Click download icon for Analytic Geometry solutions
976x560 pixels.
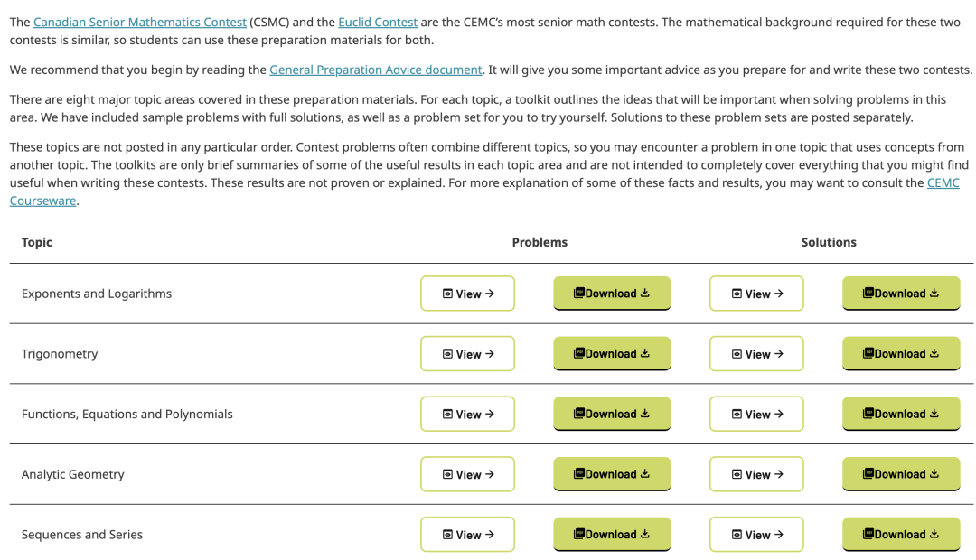pyautogui.click(x=934, y=473)
